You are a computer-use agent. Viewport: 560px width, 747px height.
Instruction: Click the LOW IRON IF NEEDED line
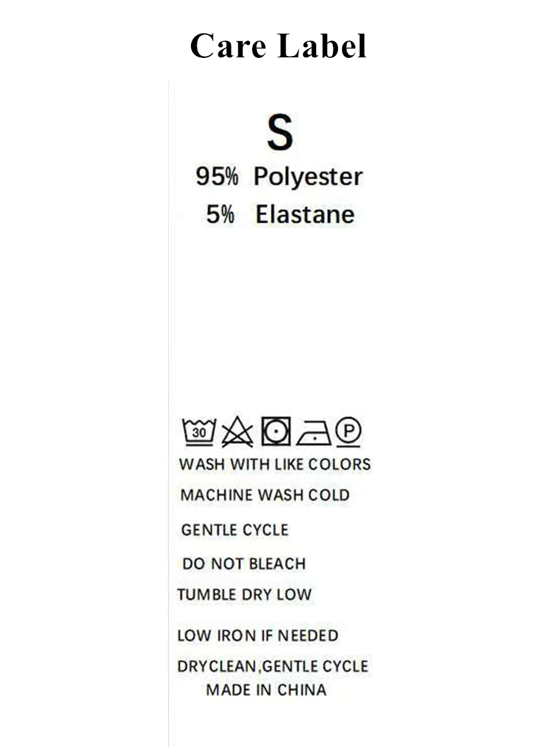tap(258, 636)
